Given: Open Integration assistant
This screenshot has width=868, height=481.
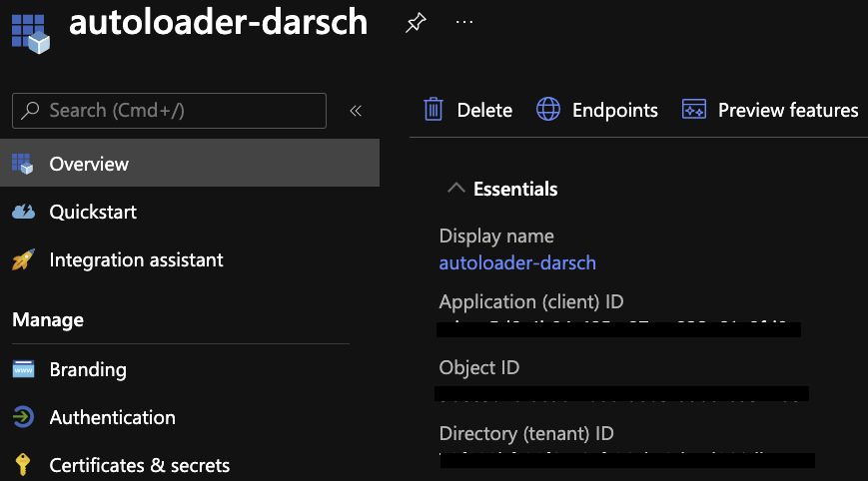Looking at the screenshot, I should 136,259.
